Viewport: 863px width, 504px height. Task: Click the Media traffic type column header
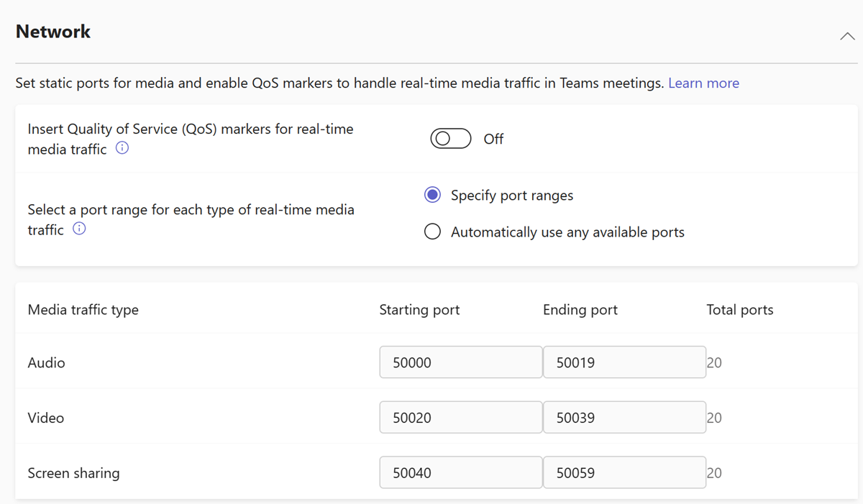coord(83,310)
